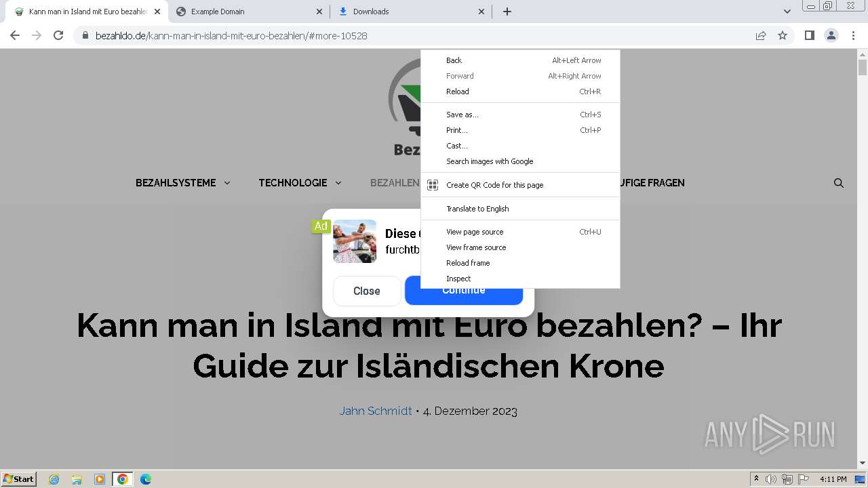The image size is (868, 488).
Task: Choose 'Translate to English'
Action: [x=520, y=209]
